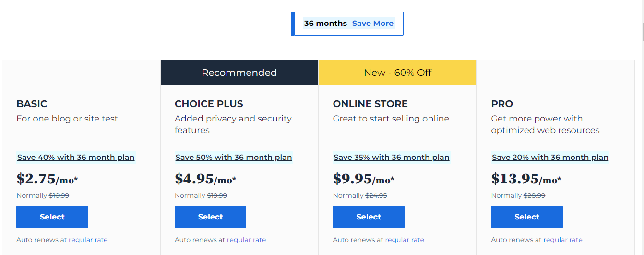Click Select button for ONLINE STORE plan

369,217
